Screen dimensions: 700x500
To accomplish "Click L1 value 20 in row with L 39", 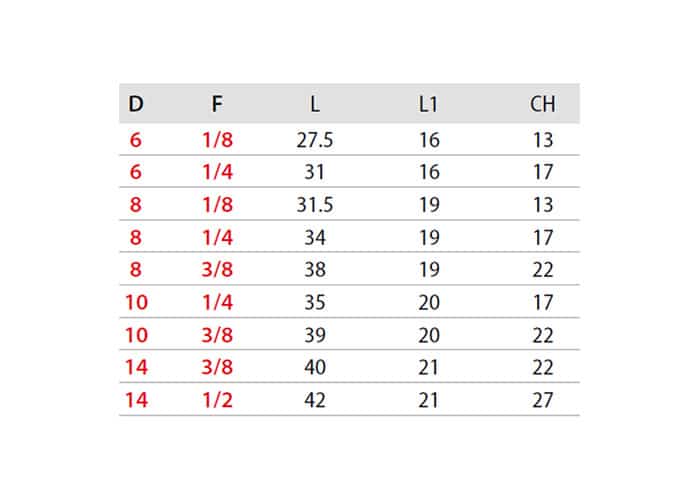I will point(429,335).
